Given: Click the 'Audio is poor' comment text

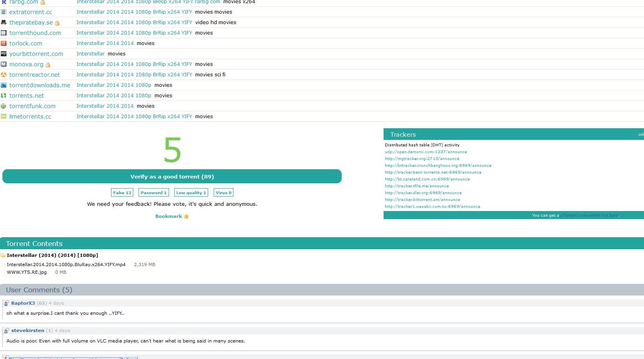Looking at the screenshot, I should [126, 341].
